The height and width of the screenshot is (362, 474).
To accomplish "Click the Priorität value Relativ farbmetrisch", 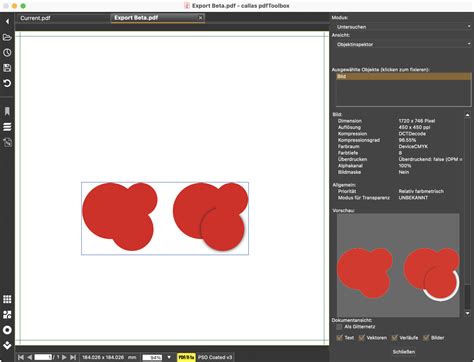I will [x=421, y=191].
